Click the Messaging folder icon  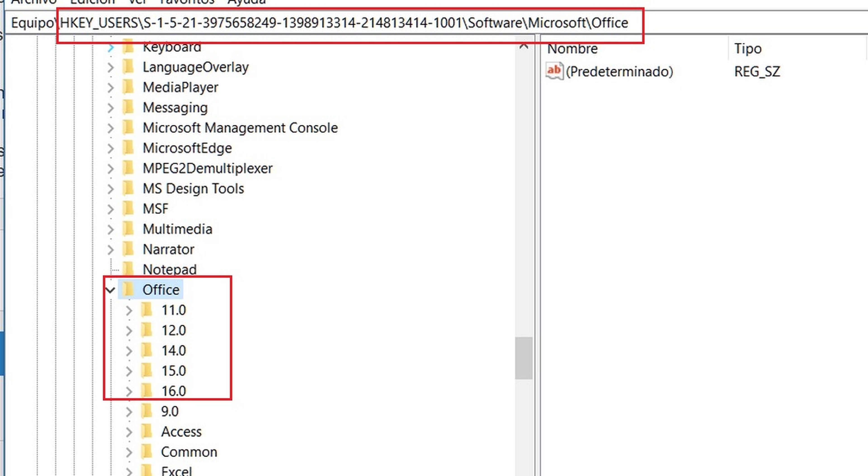128,107
